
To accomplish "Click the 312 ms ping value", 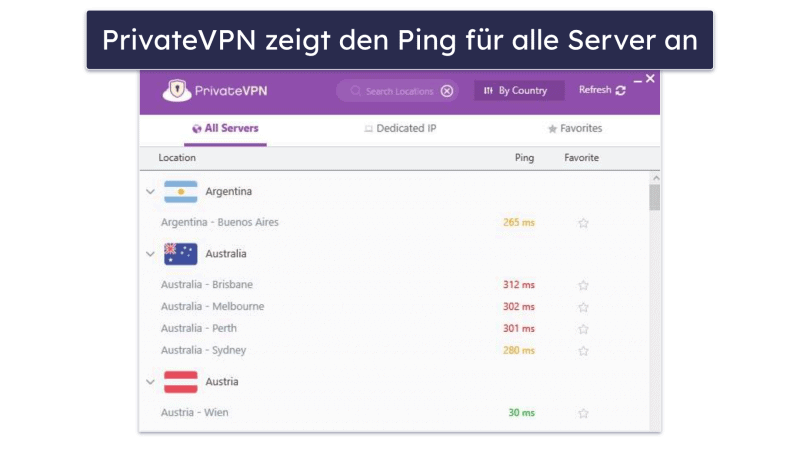I will [x=518, y=285].
